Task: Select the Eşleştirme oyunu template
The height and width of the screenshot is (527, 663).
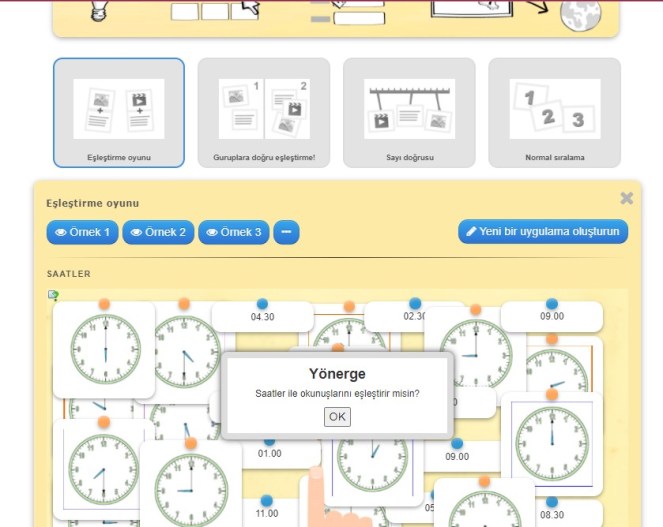Action: tap(119, 112)
